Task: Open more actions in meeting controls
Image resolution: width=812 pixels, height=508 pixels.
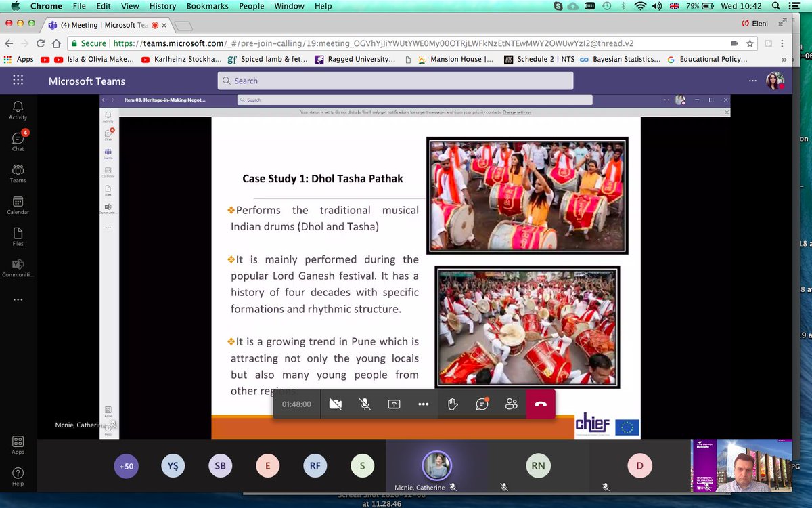Action: (x=423, y=404)
